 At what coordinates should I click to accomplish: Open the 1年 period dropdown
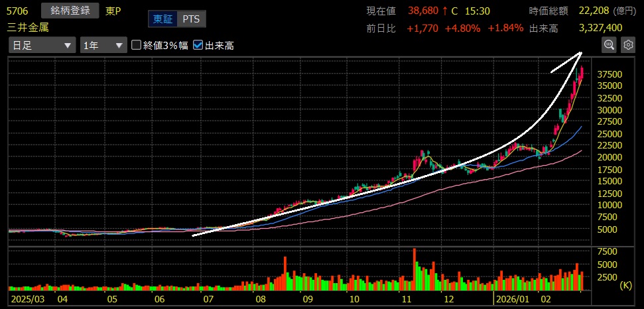pyautogui.click(x=103, y=45)
